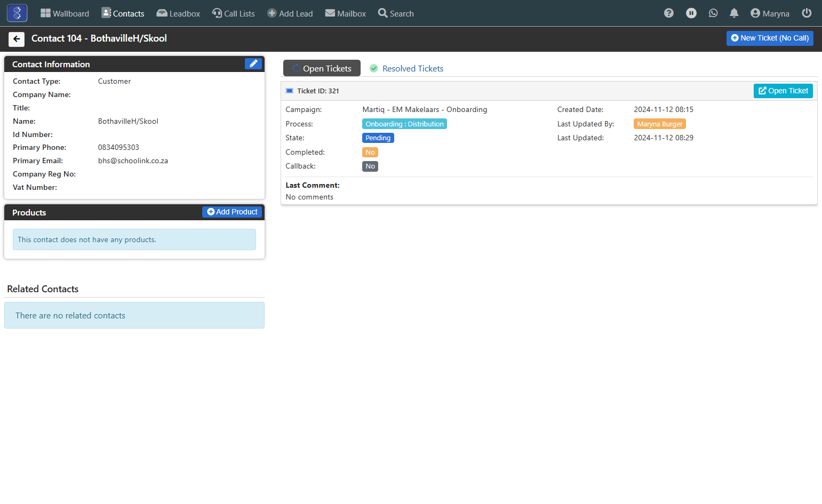Click the contact type value Customer

pos(114,81)
